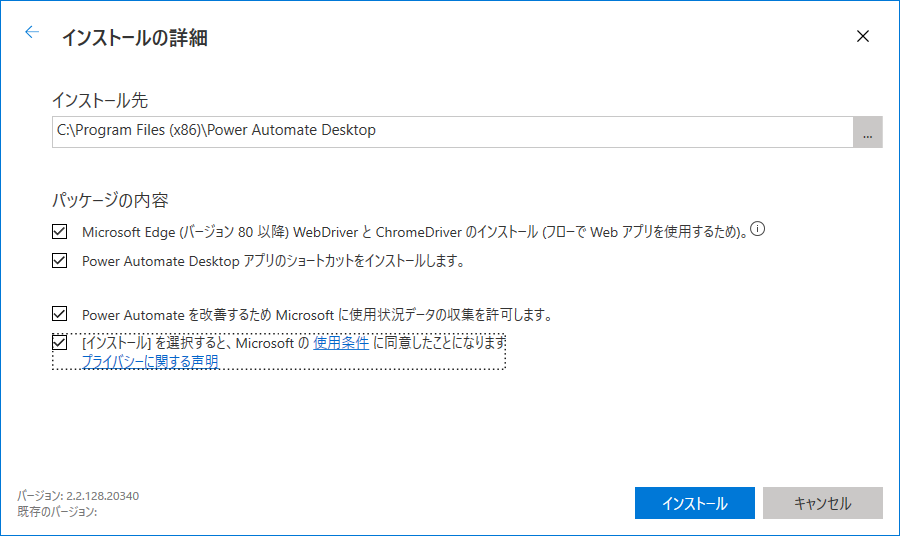The image size is (900, 536).
Task: Click the install path input field
Action: point(452,132)
